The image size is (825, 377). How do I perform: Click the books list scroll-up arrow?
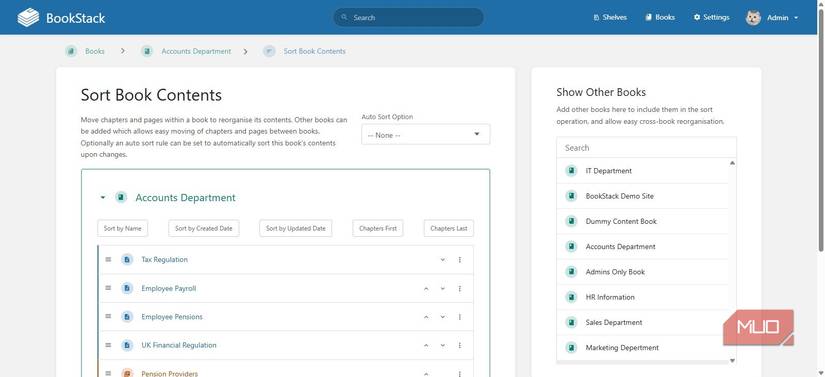(732, 163)
